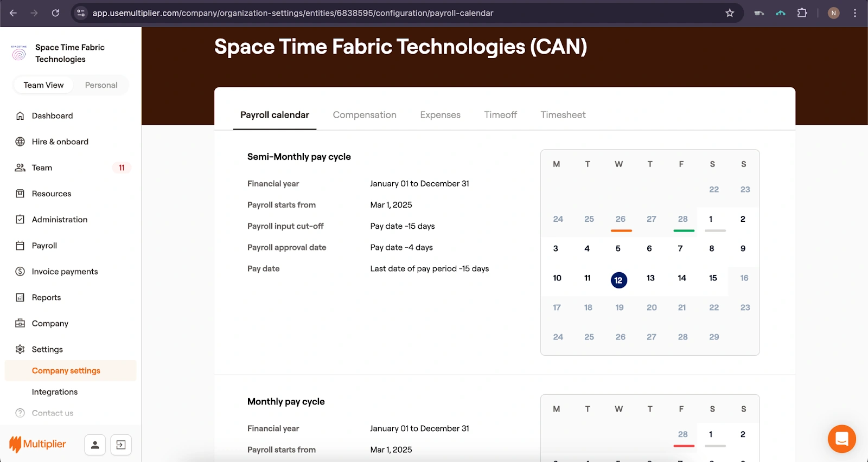This screenshot has width=868, height=462.
Task: Click 'Last date of pay period -15 days'
Action: point(430,268)
